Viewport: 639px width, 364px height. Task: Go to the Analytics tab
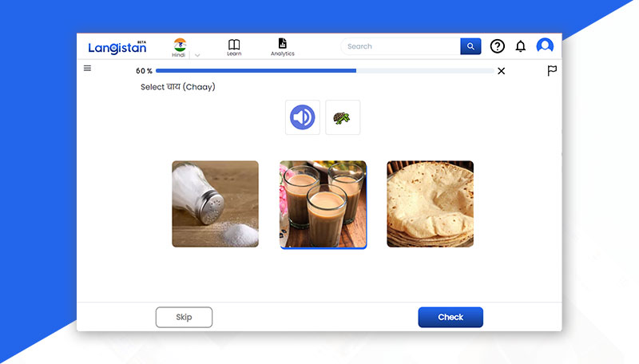[x=282, y=47]
